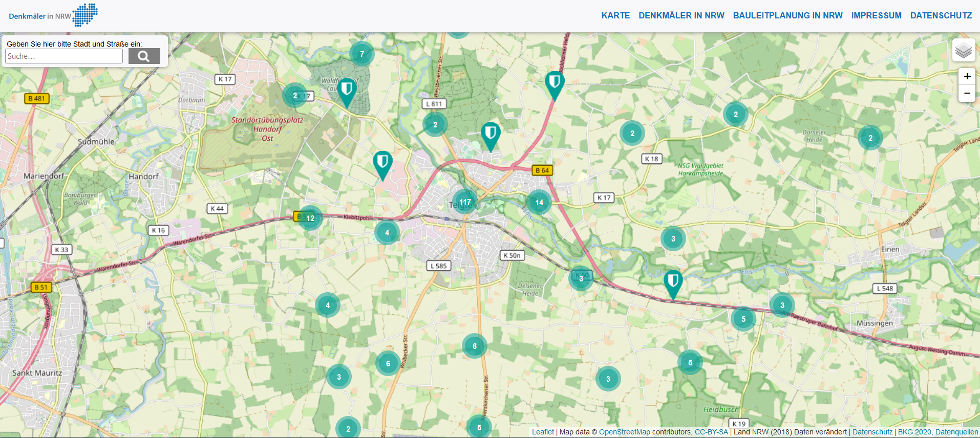This screenshot has width=980, height=438.
Task: Expand the 3 cluster at Raestruper Bahnhof
Action: (782, 305)
